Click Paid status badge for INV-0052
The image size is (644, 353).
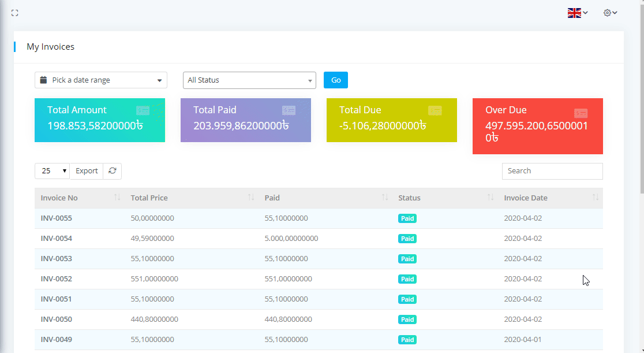coord(407,279)
